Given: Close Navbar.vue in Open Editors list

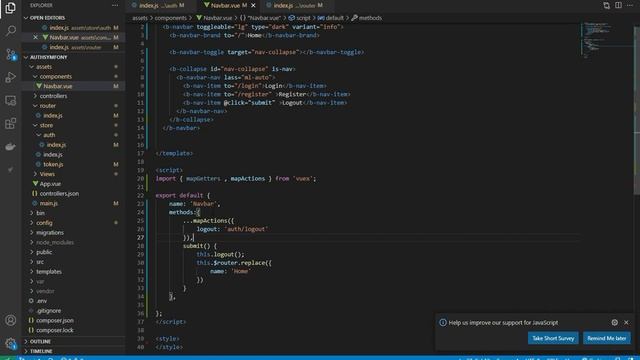Looking at the screenshot, I should tap(36, 37).
